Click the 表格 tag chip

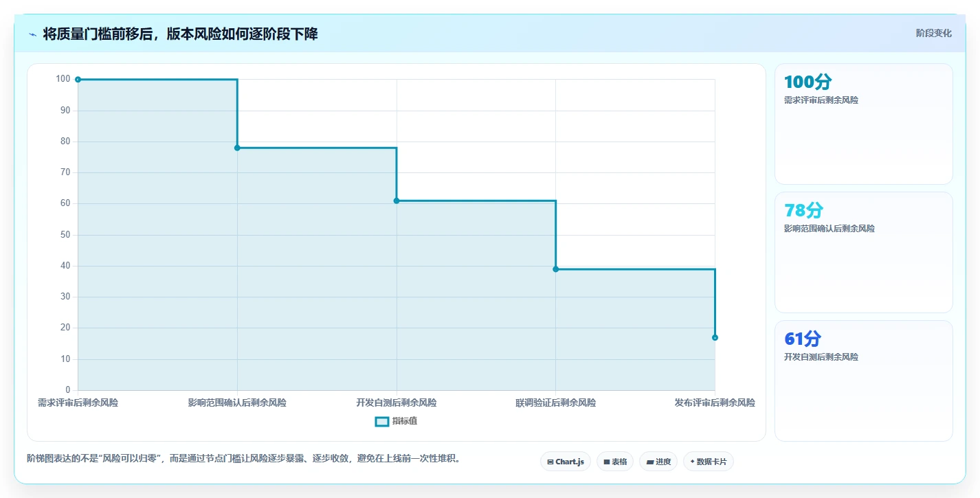615,462
